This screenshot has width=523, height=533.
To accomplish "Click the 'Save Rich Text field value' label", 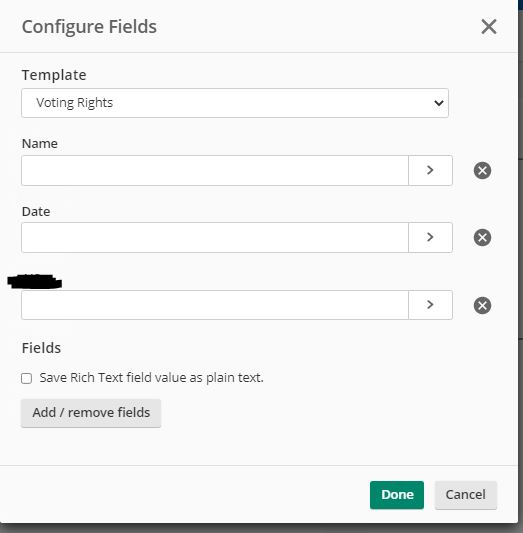I will point(152,378).
